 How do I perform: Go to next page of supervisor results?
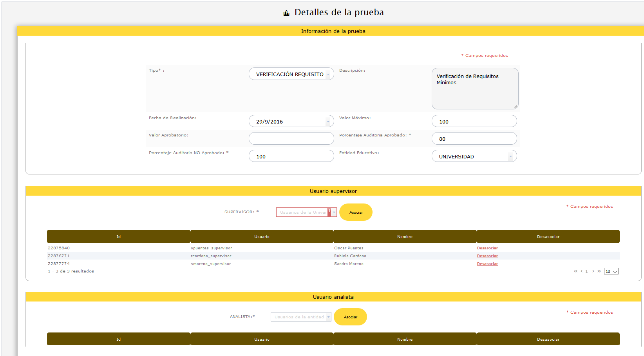pyautogui.click(x=593, y=271)
